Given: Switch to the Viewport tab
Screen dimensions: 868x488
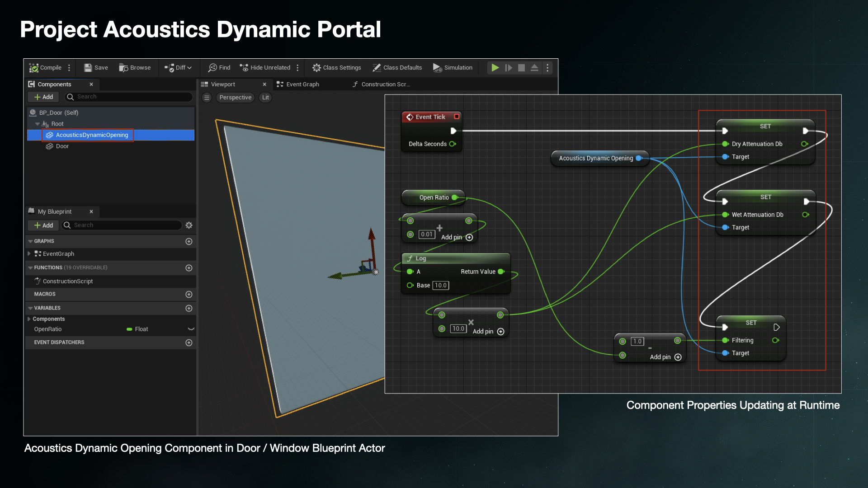Looking at the screenshot, I should (x=223, y=84).
